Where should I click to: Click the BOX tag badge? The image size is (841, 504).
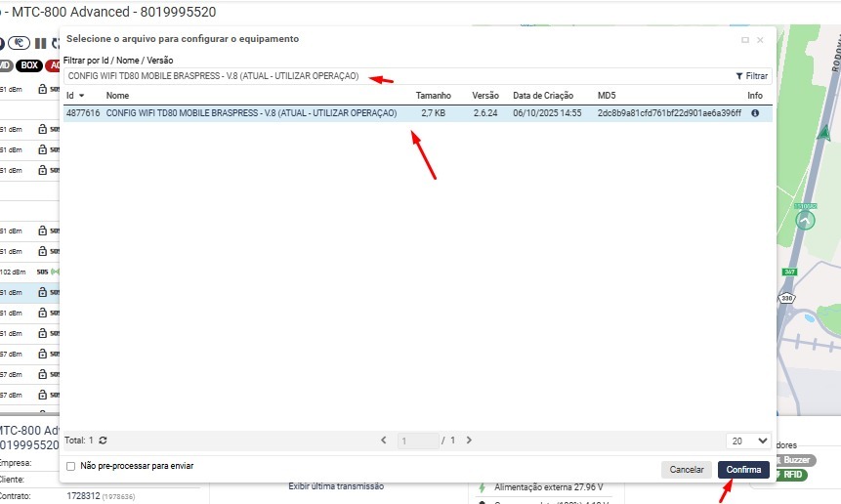(x=29, y=66)
